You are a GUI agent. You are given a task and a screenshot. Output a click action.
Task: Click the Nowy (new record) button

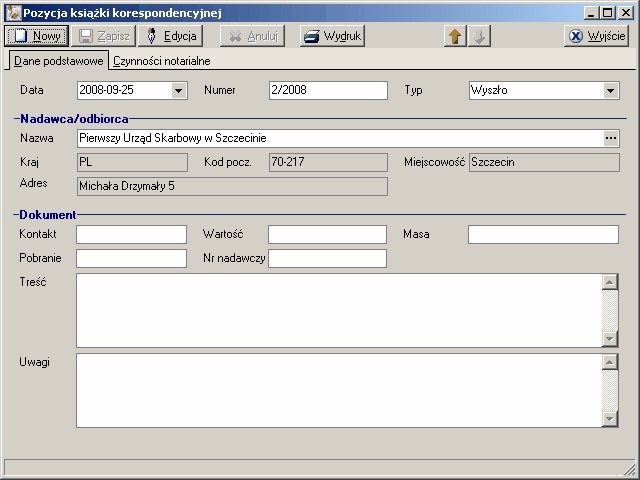pyautogui.click(x=37, y=36)
